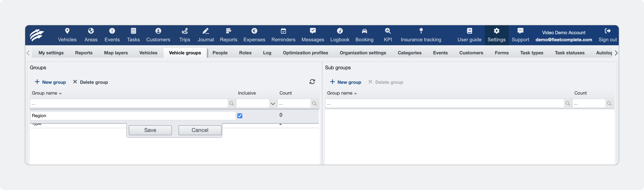Switch to the People tab
Screen dimensions: 644x190
coord(220,53)
